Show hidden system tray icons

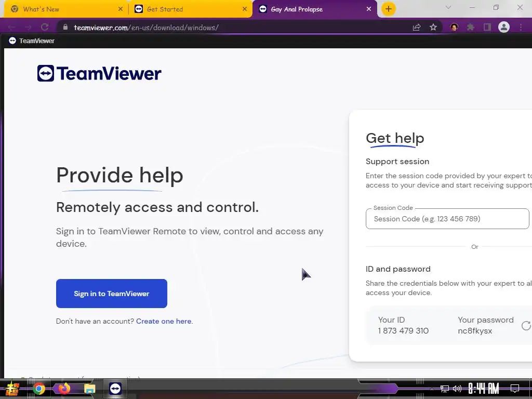click(x=432, y=389)
